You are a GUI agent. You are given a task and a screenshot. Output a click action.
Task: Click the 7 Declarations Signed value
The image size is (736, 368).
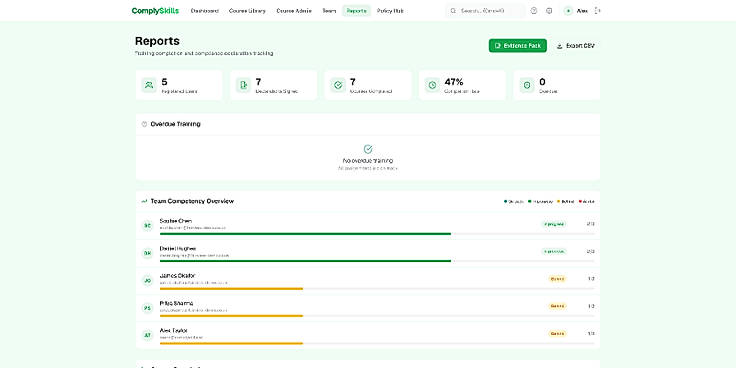click(x=258, y=82)
